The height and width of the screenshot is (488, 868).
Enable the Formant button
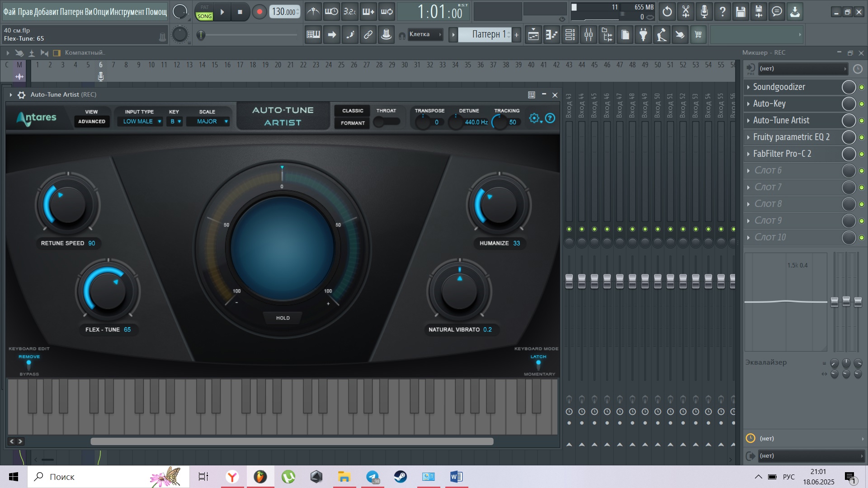(x=353, y=123)
